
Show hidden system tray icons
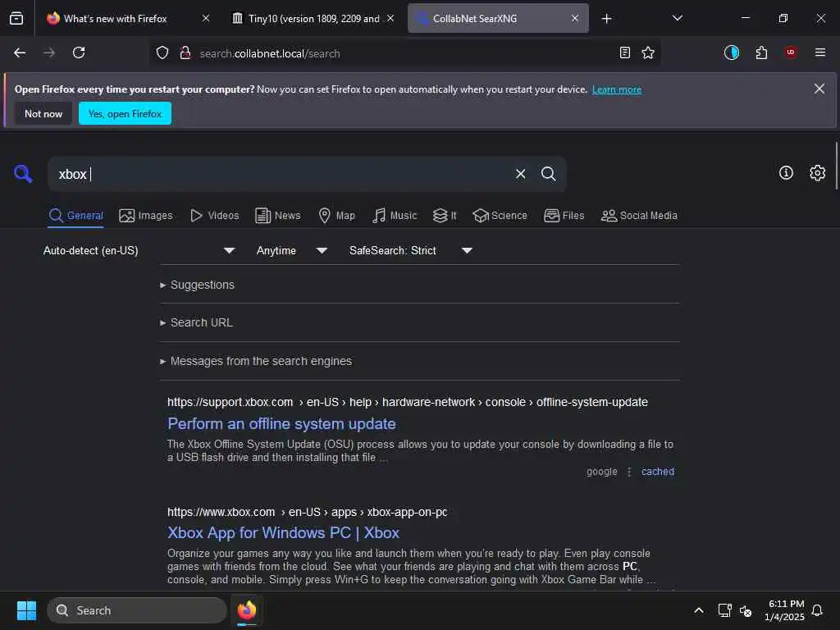coord(699,610)
